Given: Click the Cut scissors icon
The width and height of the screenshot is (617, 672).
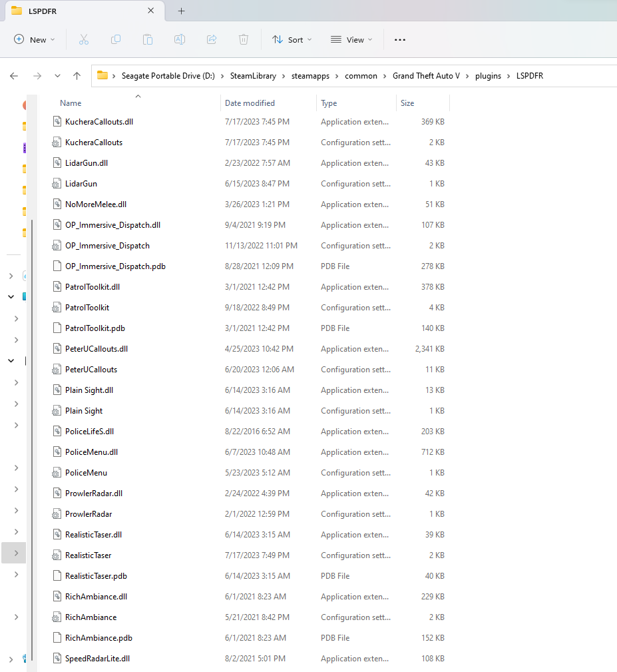Looking at the screenshot, I should pos(84,40).
